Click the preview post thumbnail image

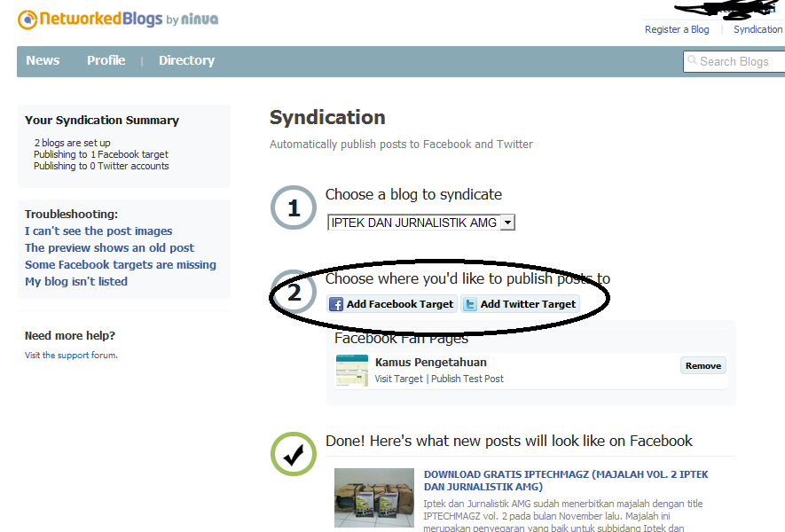coord(374,497)
